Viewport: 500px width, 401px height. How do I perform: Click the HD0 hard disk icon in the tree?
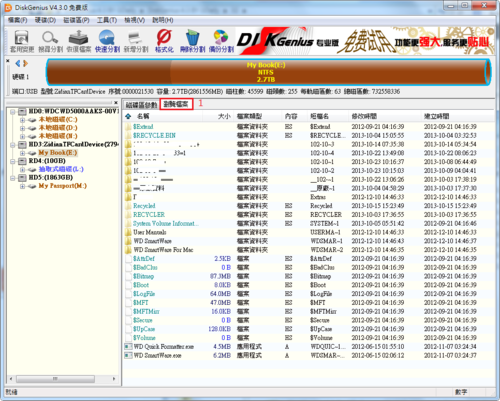pyautogui.click(x=22, y=111)
